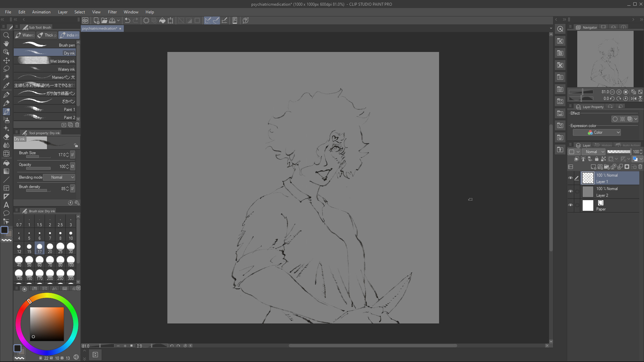644x362 pixels.
Task: Click the help support icon in command bar
Action: (246, 20)
